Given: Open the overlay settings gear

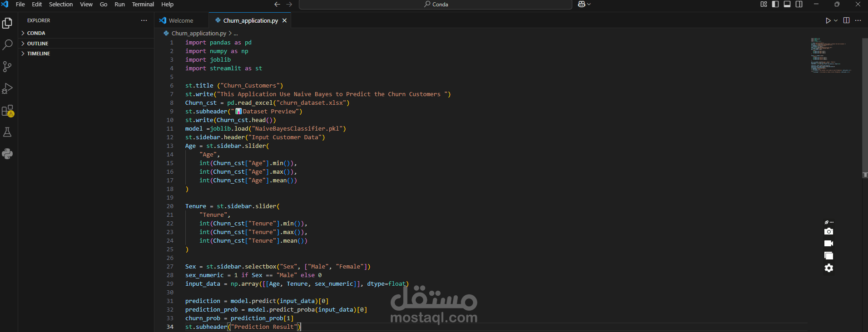Looking at the screenshot, I should pyautogui.click(x=829, y=268).
